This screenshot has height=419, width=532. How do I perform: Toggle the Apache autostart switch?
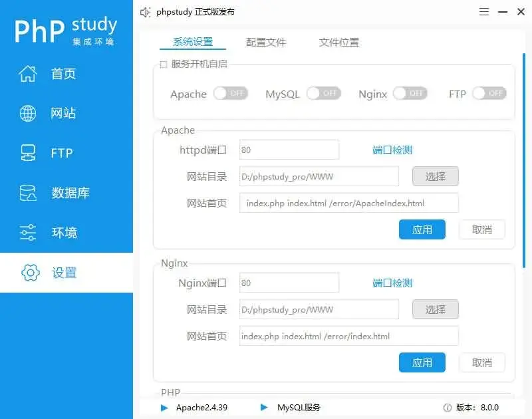[x=231, y=93]
